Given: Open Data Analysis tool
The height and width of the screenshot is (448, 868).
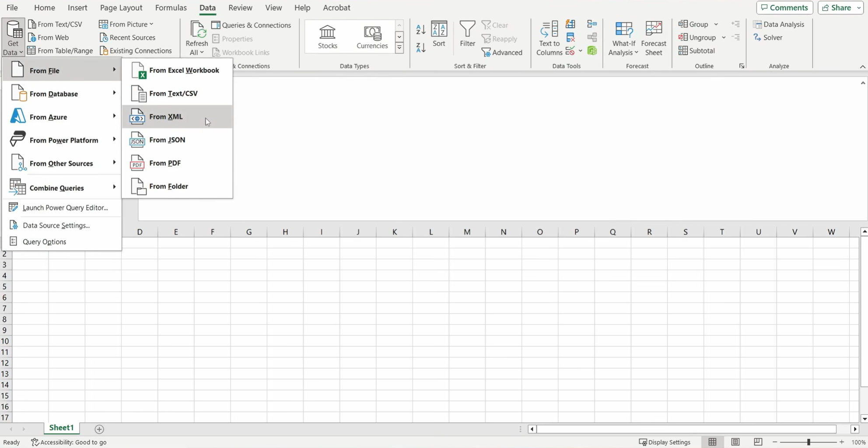Looking at the screenshot, I should tap(779, 24).
